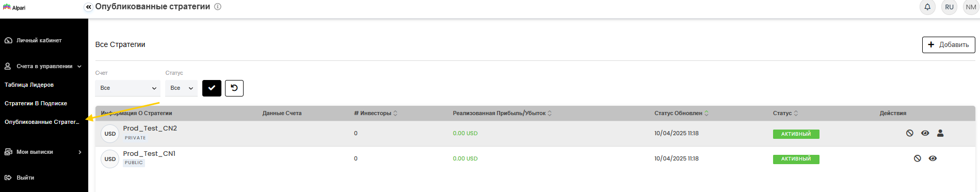The width and height of the screenshot is (980, 192).
Task: Open notifications bell icon
Action: [x=927, y=7]
